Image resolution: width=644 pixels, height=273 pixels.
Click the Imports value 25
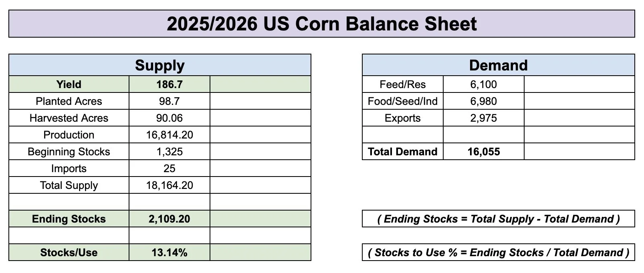pyautogui.click(x=170, y=169)
